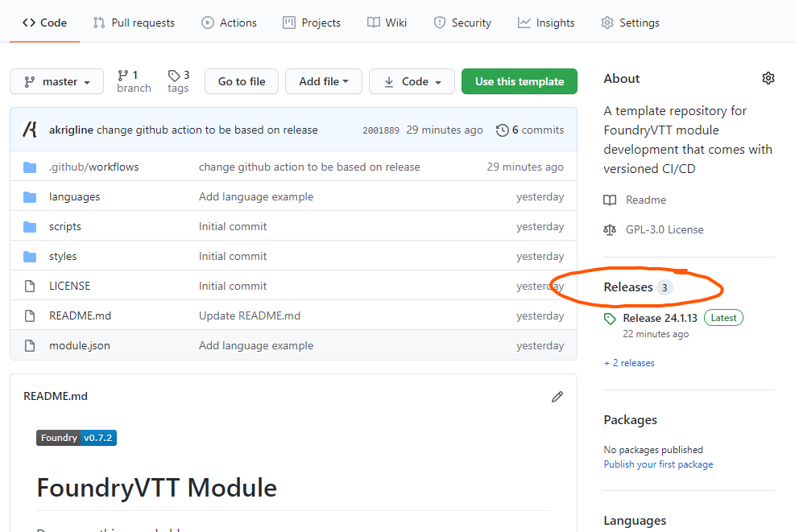This screenshot has height=532, width=795.
Task: Open the languages folder
Action: click(x=75, y=196)
